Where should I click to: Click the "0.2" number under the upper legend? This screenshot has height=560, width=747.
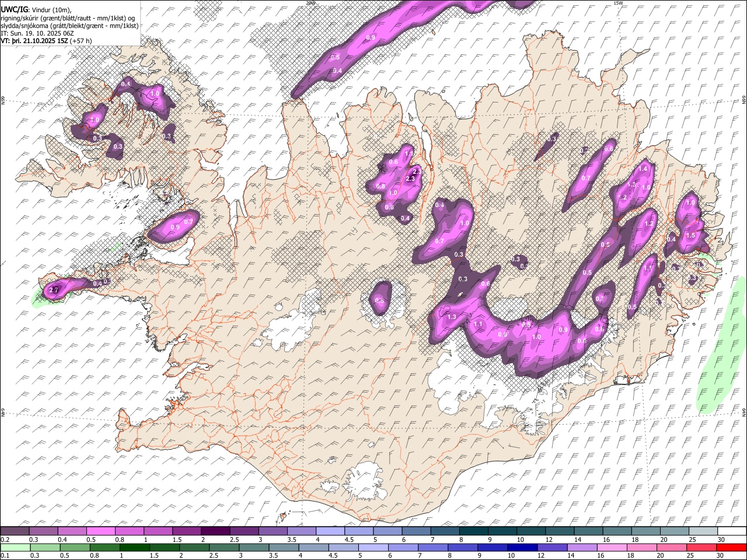(4, 540)
